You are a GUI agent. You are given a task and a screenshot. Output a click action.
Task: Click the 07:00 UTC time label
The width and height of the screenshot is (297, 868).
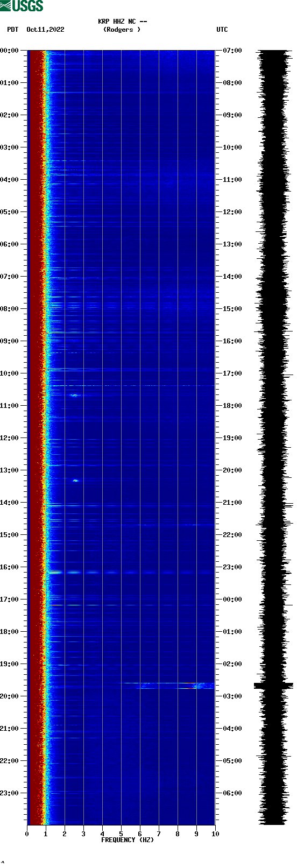coord(232,51)
